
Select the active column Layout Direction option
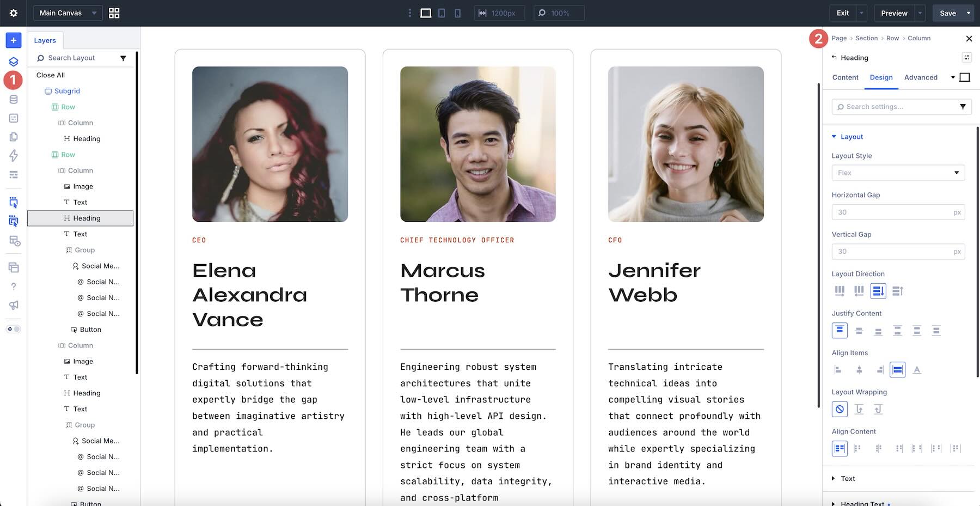878,291
